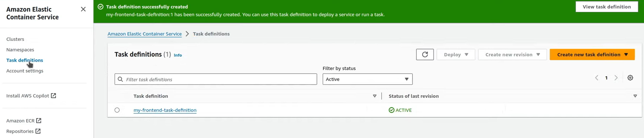Sort by Task definition column
The height and width of the screenshot is (138, 644).
click(x=375, y=96)
